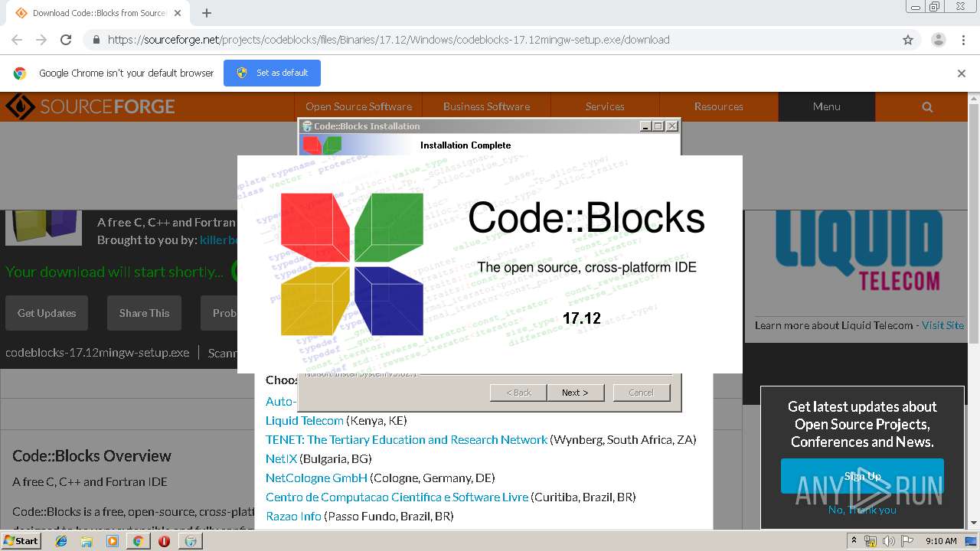Click the disabled Back installer button
The width and height of the screenshot is (980, 551).
point(518,393)
